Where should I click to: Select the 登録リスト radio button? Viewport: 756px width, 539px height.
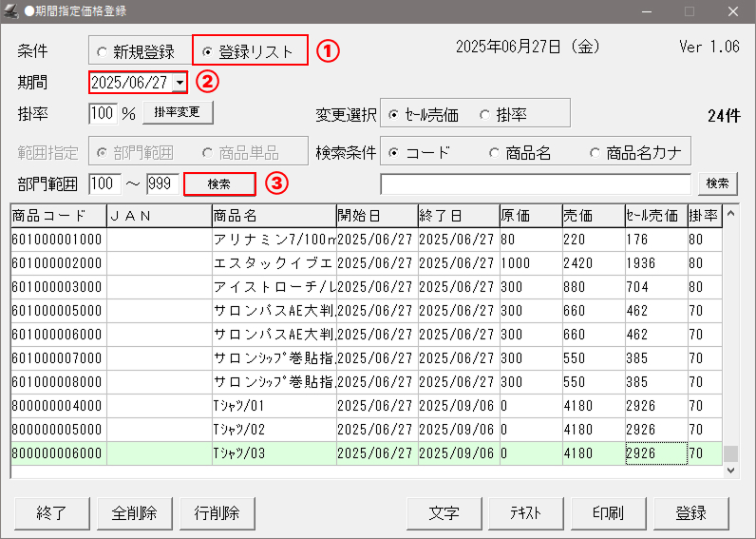pyautogui.click(x=208, y=51)
